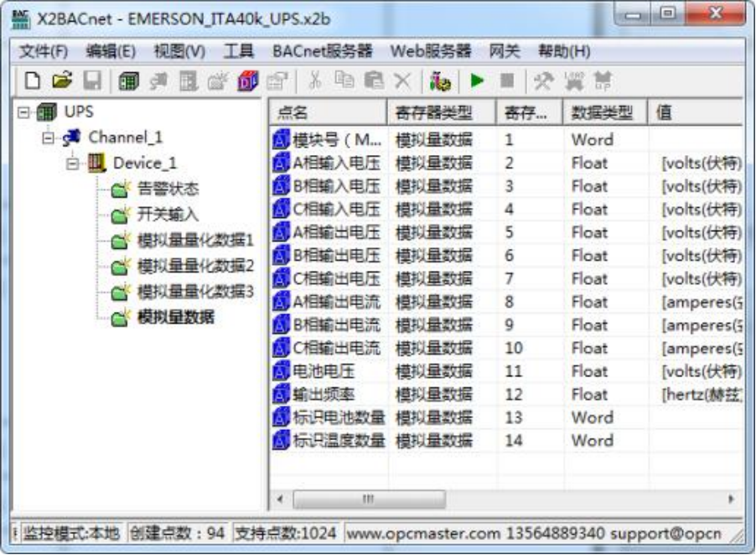756x555 pixels.
Task: Collapse the Device_1 tree node
Action: coord(72,163)
